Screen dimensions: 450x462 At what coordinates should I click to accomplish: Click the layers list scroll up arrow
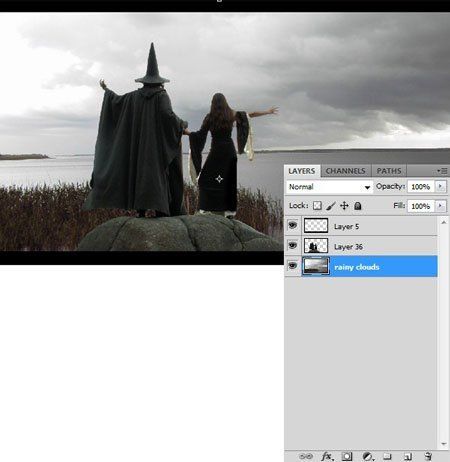tap(444, 222)
